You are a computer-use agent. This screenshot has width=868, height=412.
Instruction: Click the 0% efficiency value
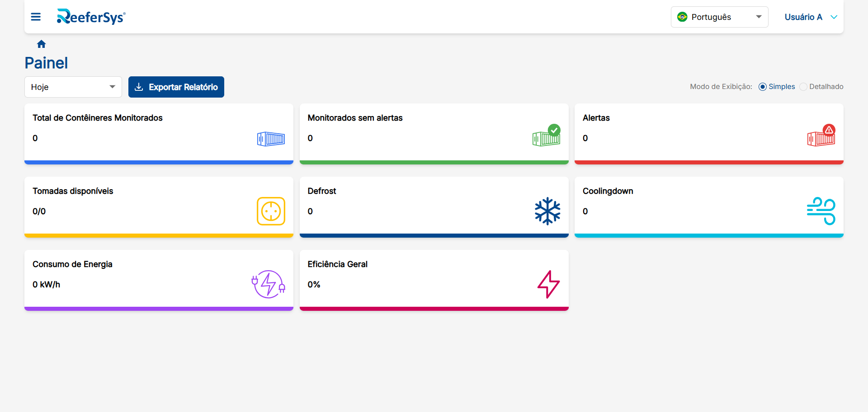(x=314, y=285)
